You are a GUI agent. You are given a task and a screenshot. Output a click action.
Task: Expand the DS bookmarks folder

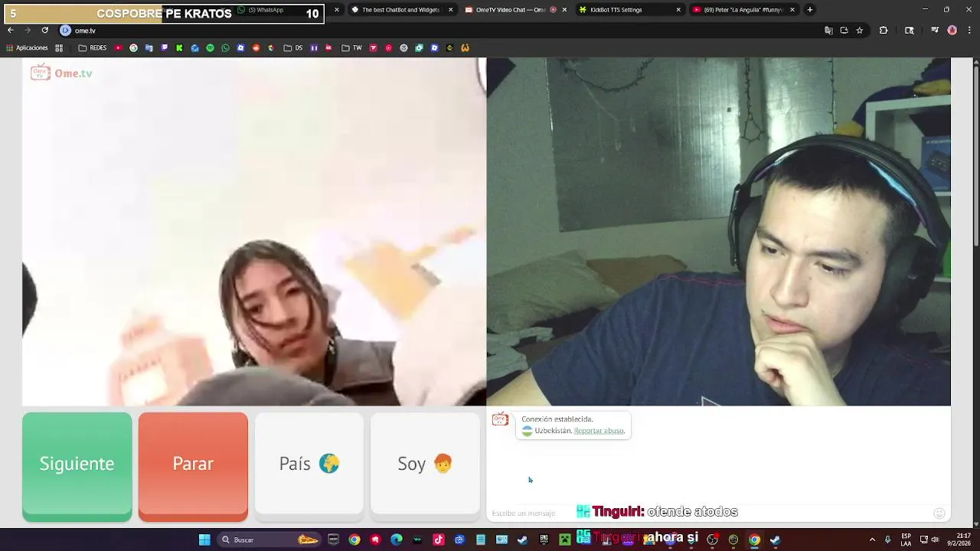coord(293,47)
